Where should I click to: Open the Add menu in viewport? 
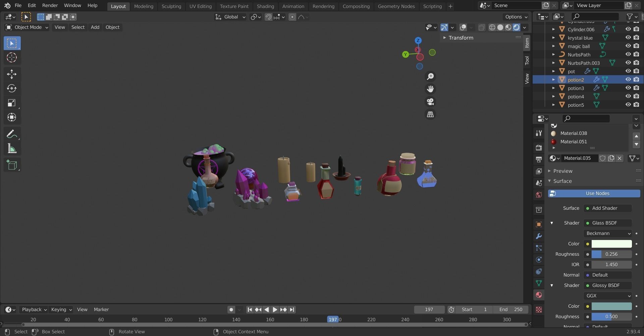(95, 28)
